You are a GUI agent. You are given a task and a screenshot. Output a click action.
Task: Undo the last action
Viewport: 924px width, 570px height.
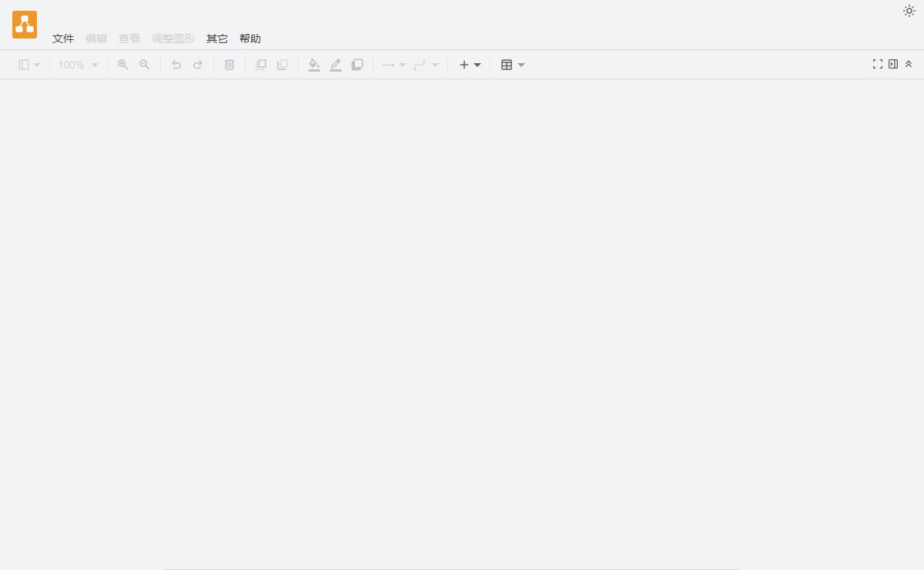point(176,65)
